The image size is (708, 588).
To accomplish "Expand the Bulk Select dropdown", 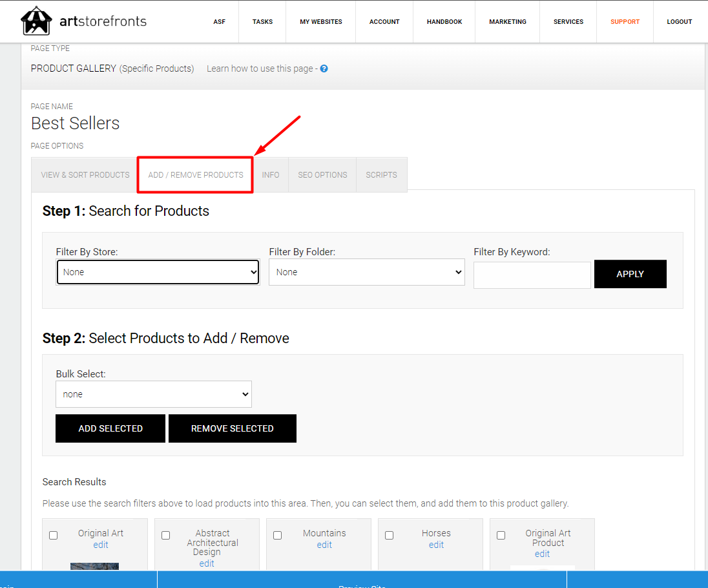I will click(153, 394).
